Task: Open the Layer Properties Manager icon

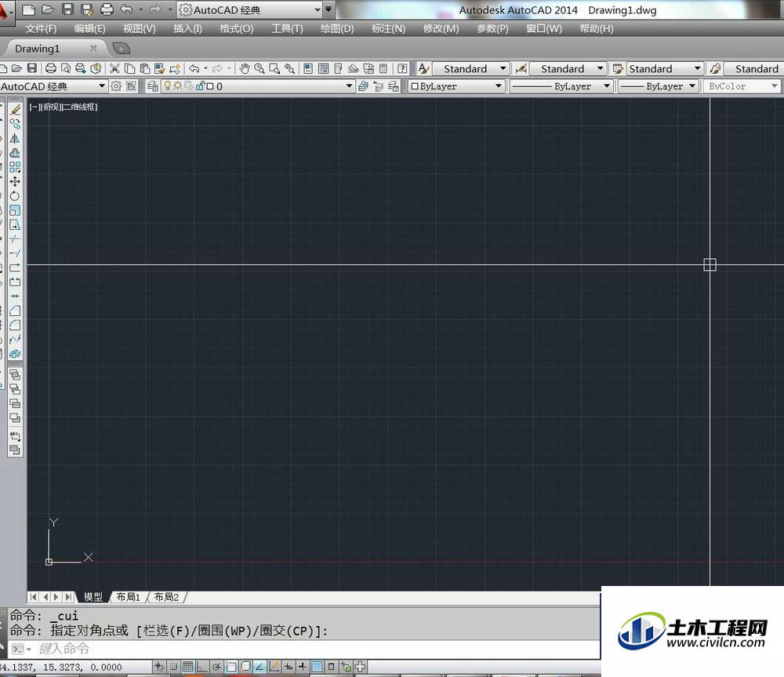Action: coord(153,86)
